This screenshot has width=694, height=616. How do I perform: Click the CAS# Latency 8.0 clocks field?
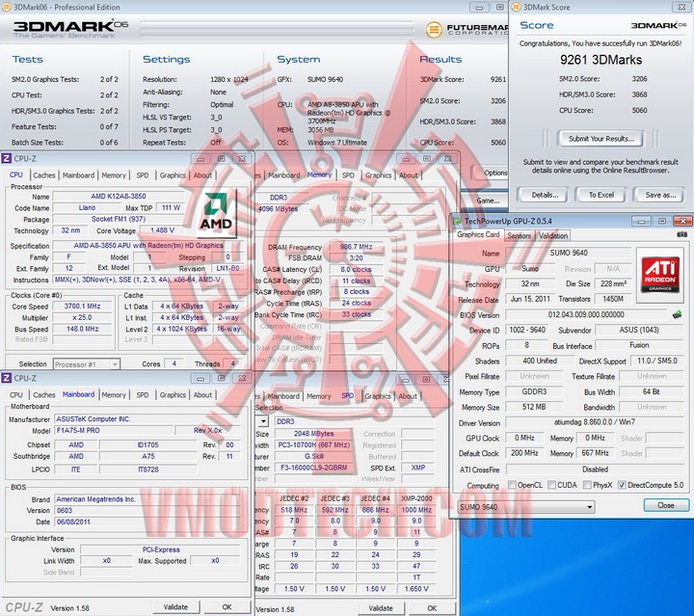point(357,269)
